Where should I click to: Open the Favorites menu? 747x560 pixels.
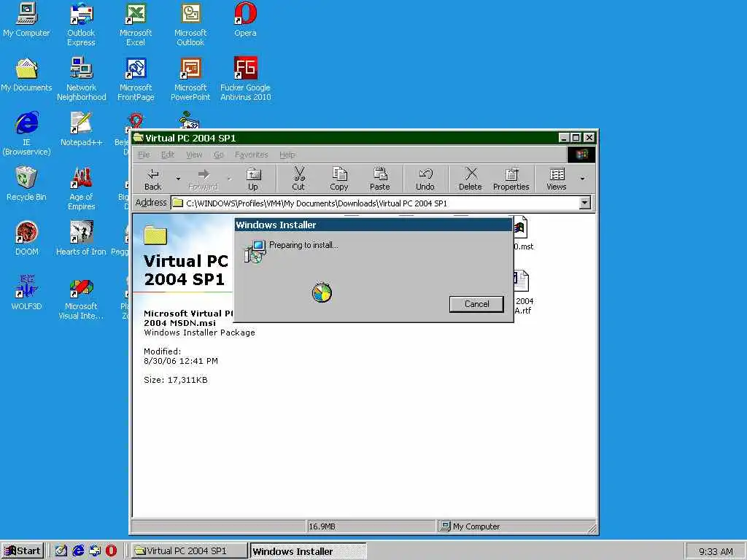tap(252, 155)
